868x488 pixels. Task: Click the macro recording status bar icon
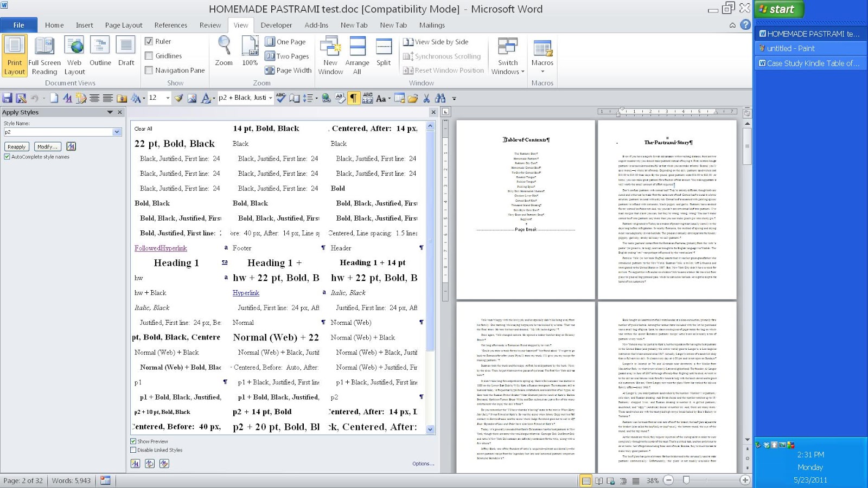105,480
